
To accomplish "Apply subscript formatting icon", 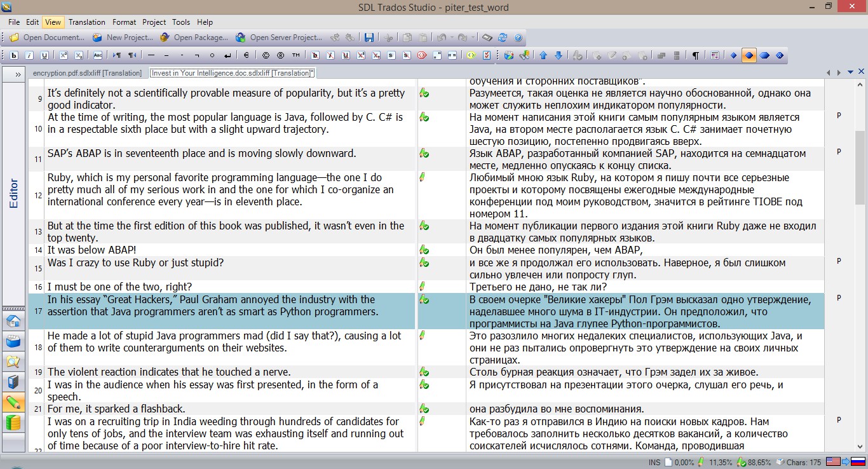I will (x=79, y=55).
